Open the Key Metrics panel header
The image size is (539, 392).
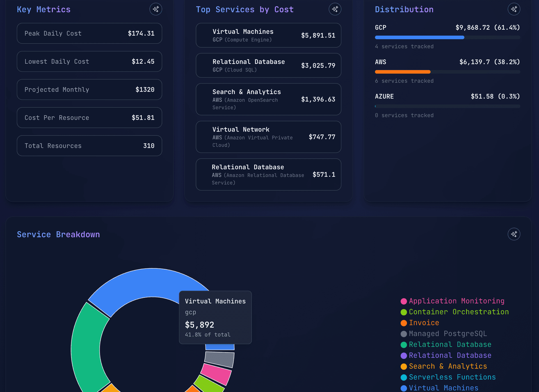44,9
